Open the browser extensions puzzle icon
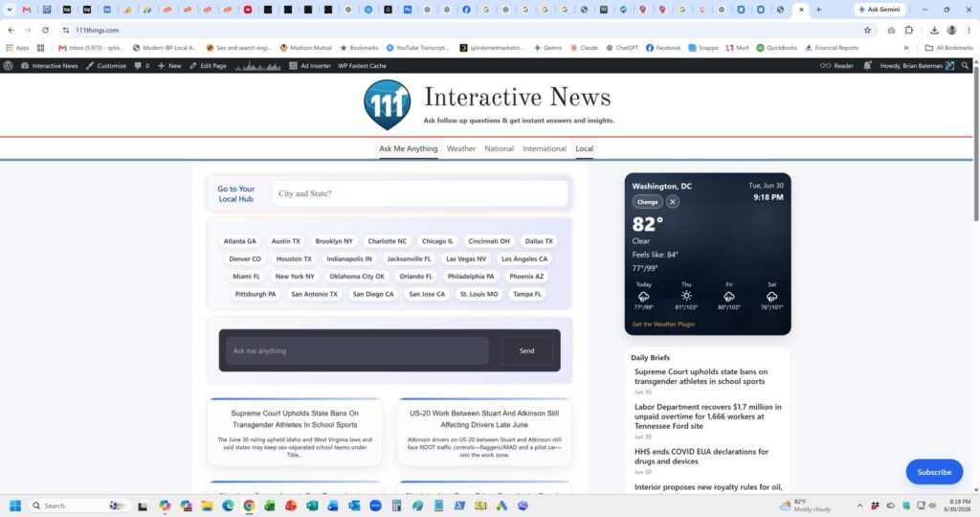The image size is (980, 517). click(909, 30)
